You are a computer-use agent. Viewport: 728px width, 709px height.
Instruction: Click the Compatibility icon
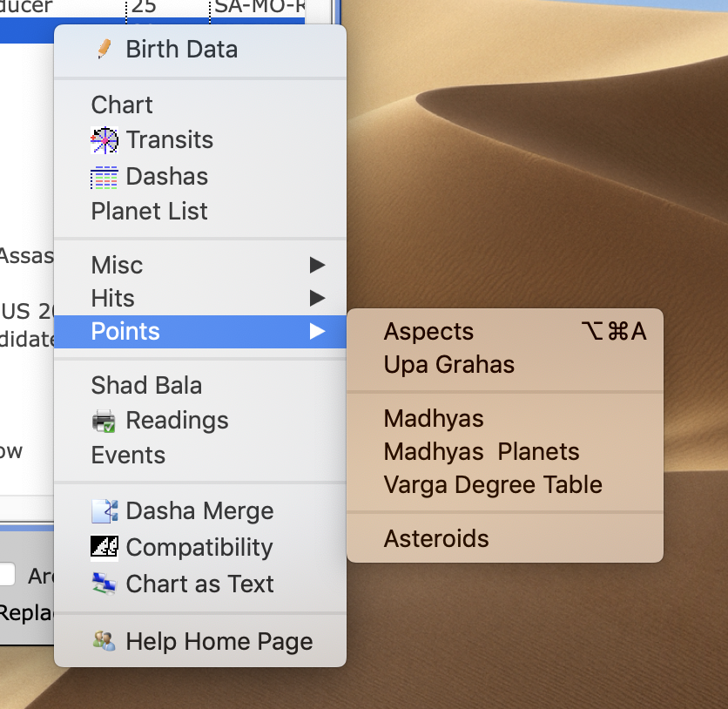(104, 548)
